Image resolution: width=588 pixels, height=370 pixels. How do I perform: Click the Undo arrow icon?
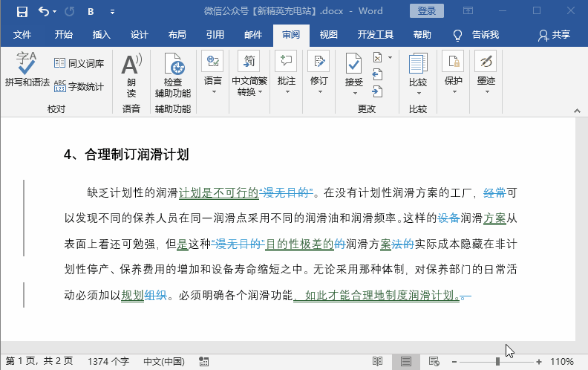[x=43, y=11]
